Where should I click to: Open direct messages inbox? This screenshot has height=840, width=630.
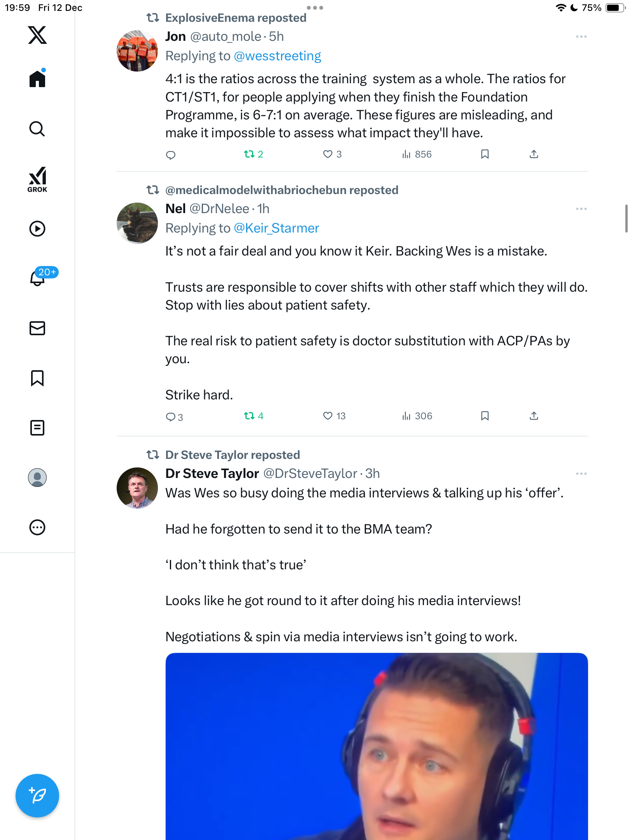point(37,328)
